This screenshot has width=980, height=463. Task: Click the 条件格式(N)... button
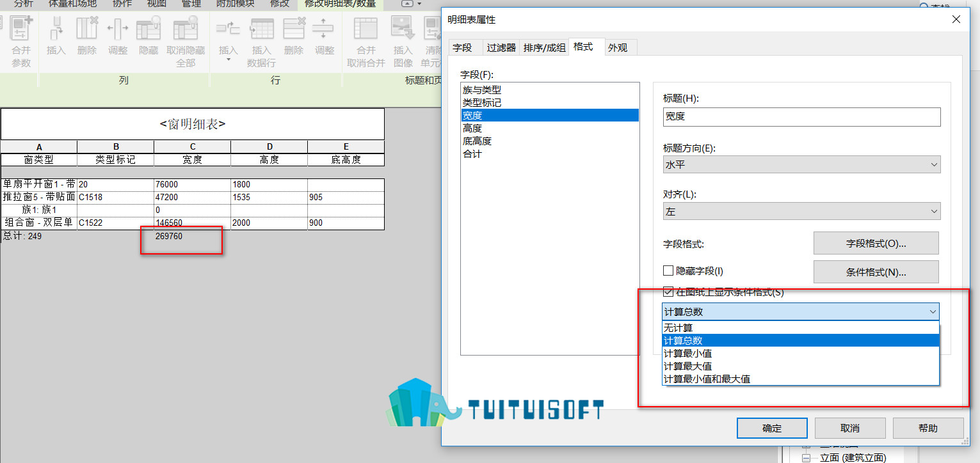pos(876,272)
